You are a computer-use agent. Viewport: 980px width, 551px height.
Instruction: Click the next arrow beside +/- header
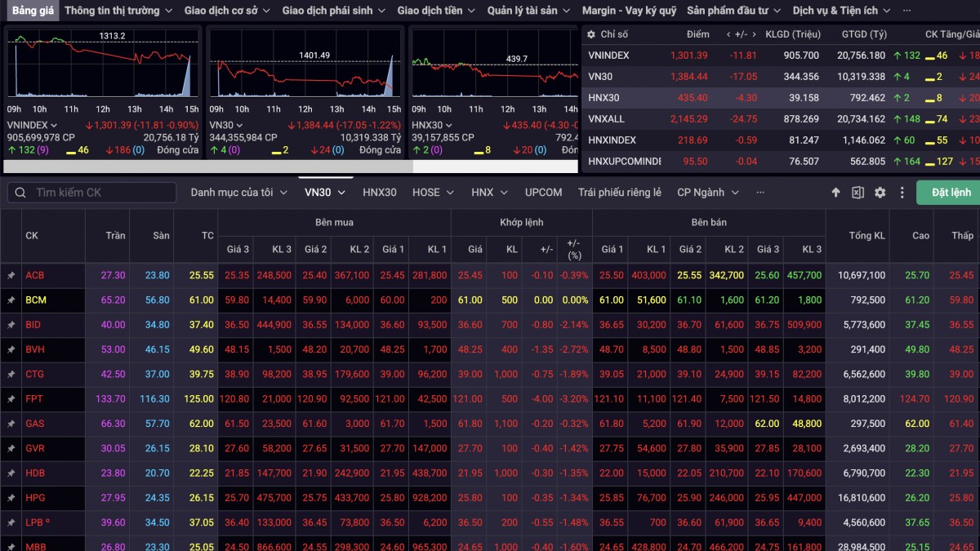pos(755,34)
